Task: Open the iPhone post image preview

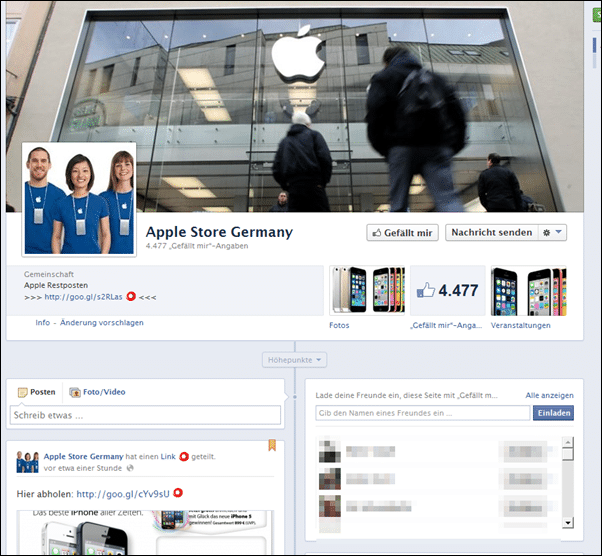Action: coord(145,532)
